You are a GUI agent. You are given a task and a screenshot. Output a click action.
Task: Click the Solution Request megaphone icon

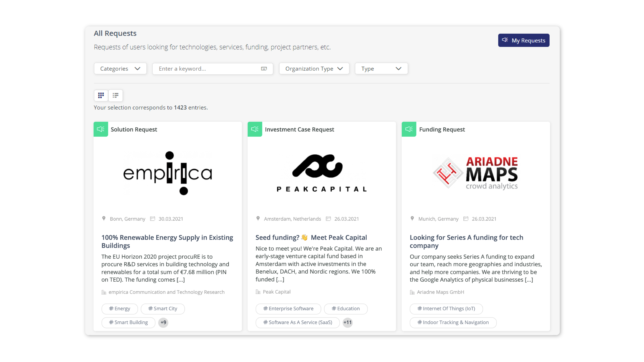click(x=101, y=129)
